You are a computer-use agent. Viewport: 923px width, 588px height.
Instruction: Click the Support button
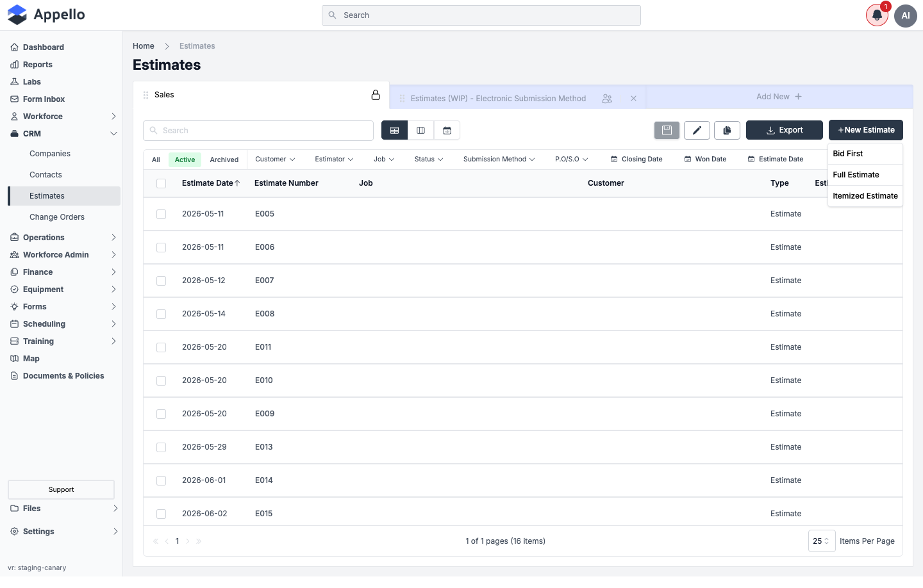[x=62, y=490]
